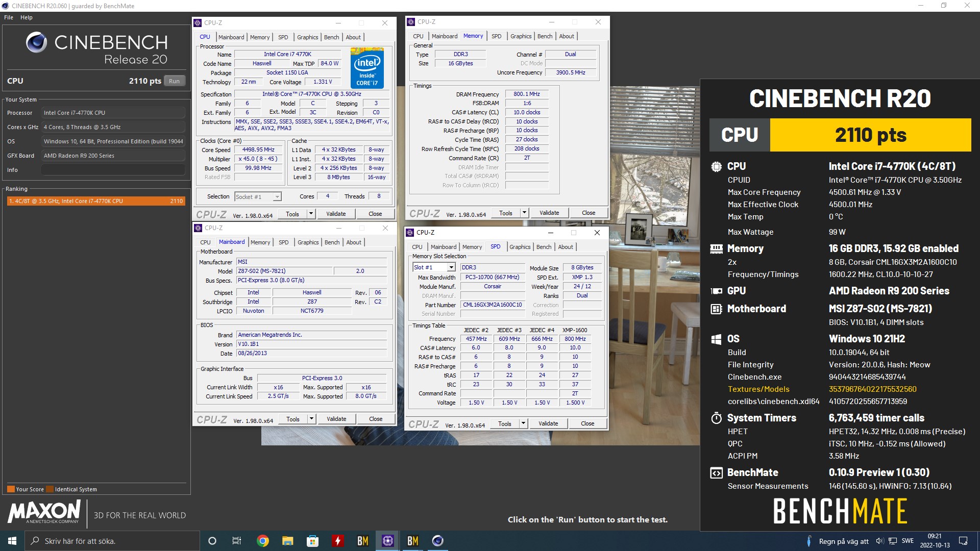Click the 800.1 MHz DRAM Frequency value

[x=527, y=94]
